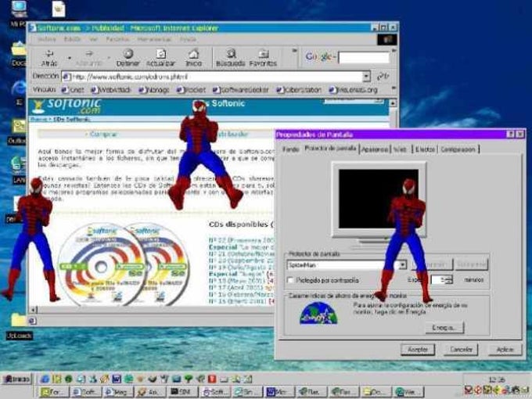
Task: Open the Rocket shortcut in Vínculos bar
Action: point(192,90)
